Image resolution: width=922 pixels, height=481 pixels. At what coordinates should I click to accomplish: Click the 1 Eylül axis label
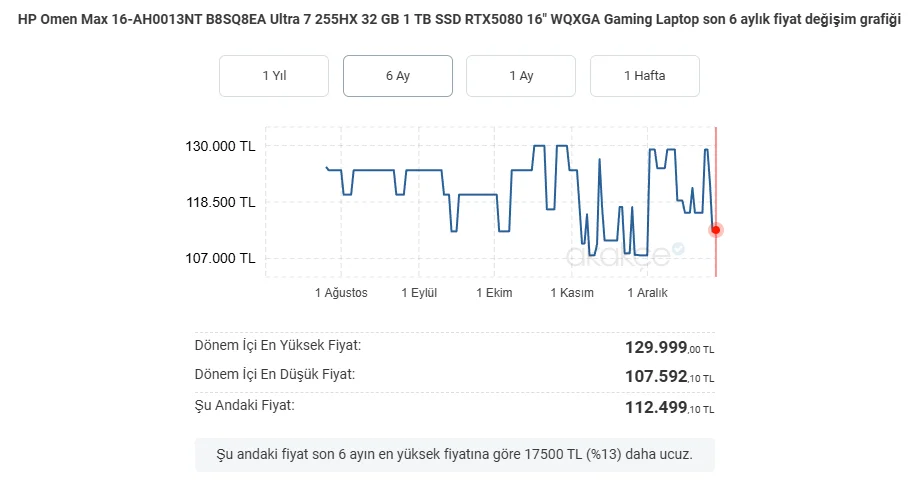420,293
